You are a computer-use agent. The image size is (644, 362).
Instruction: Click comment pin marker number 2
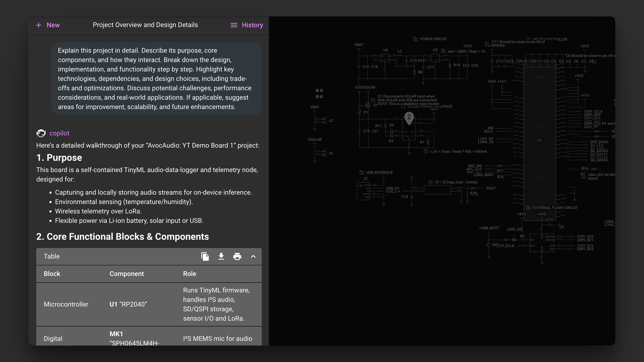[409, 118]
